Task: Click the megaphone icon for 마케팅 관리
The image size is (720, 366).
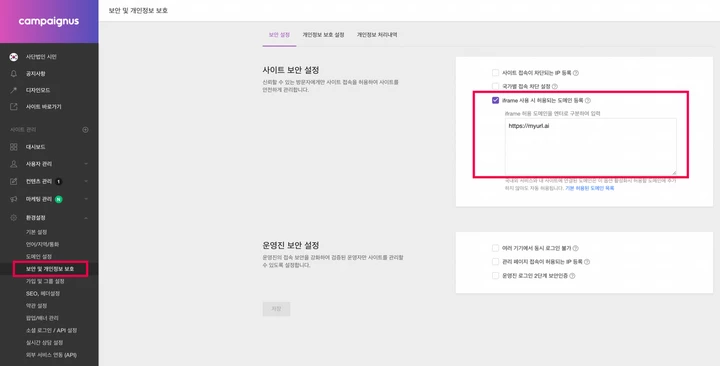Action: pos(13,199)
